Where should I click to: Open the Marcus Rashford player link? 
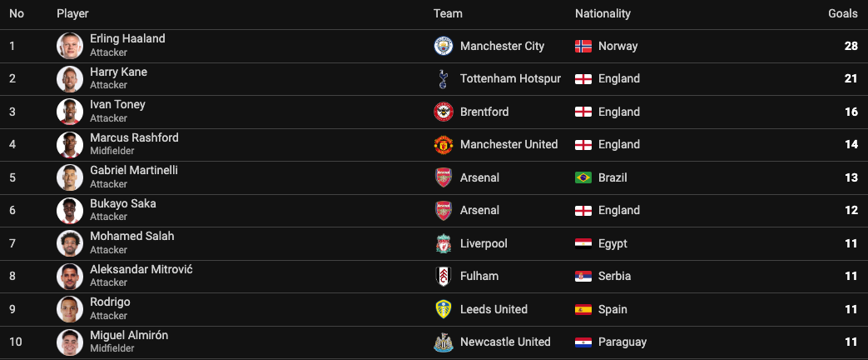tap(135, 137)
